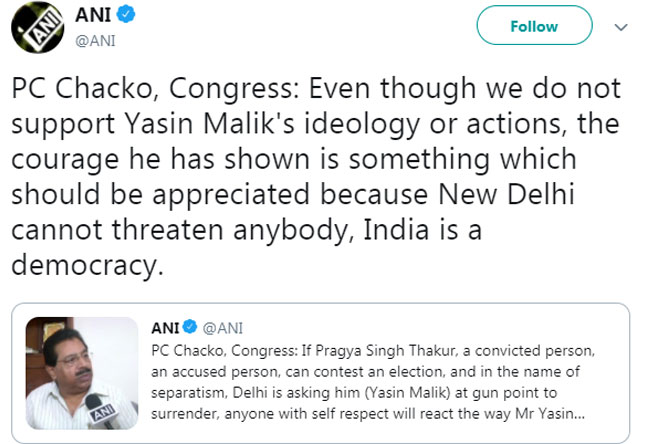
Task: Click the ANI name in the quoted tweet
Action: coord(164,328)
